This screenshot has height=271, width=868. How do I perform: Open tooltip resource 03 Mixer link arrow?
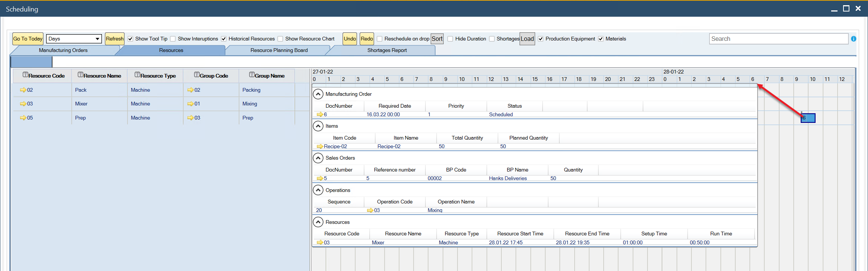[320, 242]
